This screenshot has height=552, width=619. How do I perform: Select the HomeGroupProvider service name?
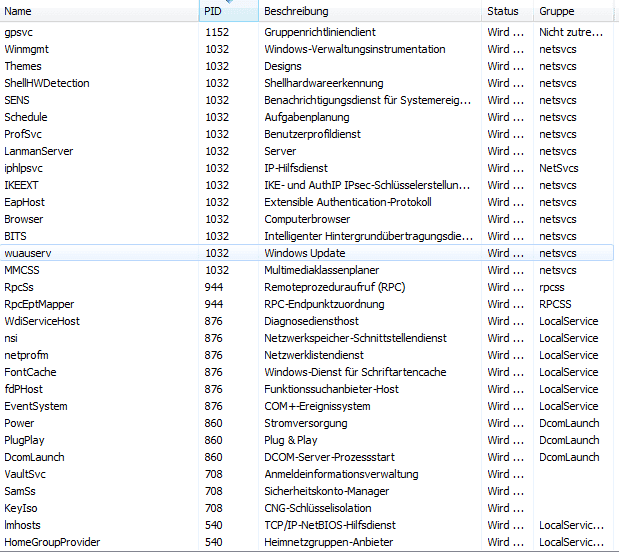(52, 542)
